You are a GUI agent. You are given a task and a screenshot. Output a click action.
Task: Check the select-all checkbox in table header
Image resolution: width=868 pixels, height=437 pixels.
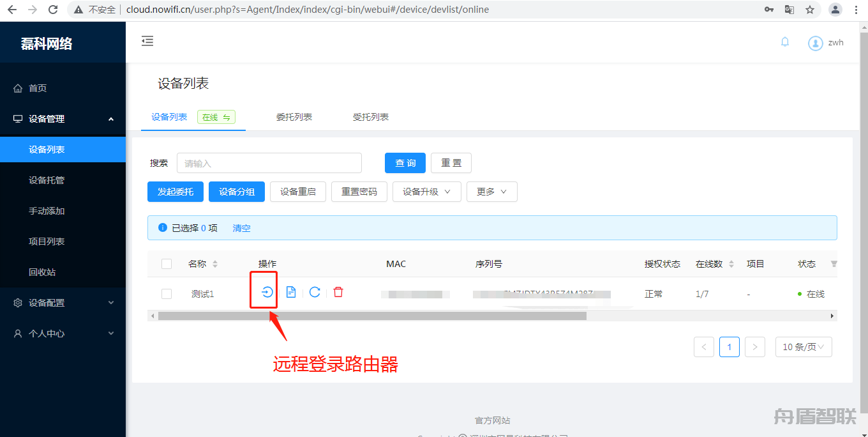point(166,263)
